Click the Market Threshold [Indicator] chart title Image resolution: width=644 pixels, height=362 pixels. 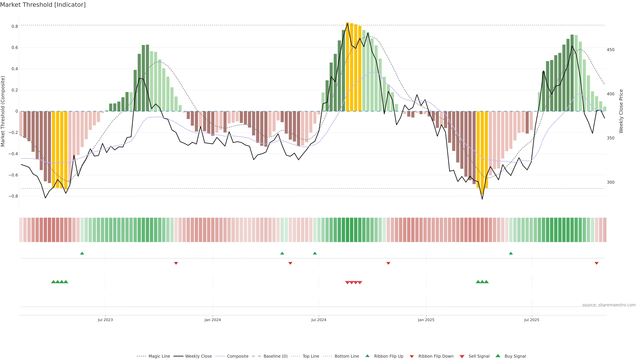coord(43,5)
